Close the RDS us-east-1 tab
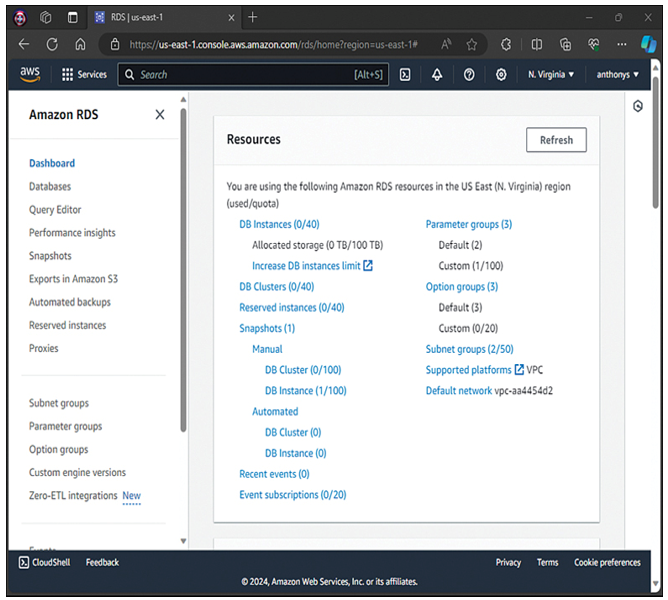668x600 pixels. pyautogui.click(x=231, y=17)
